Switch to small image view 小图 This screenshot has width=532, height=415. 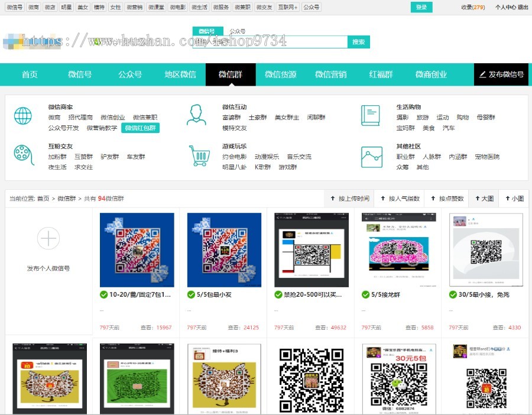[x=514, y=199]
